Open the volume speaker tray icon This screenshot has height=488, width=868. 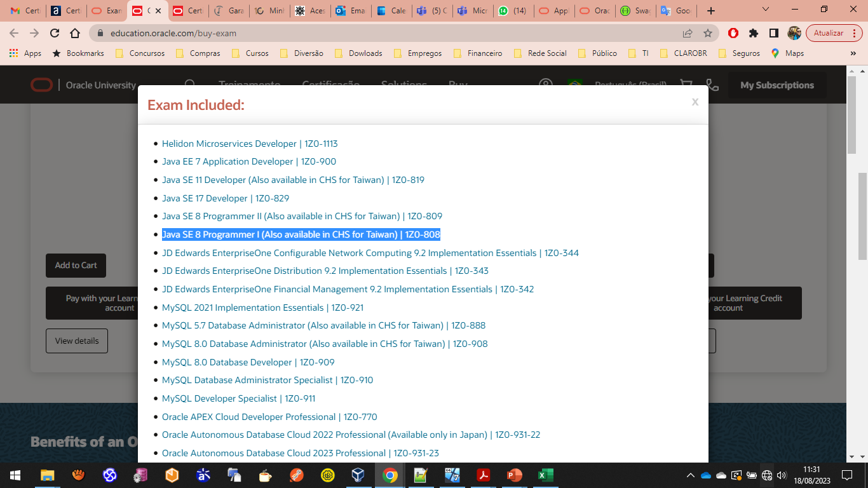[x=782, y=475]
